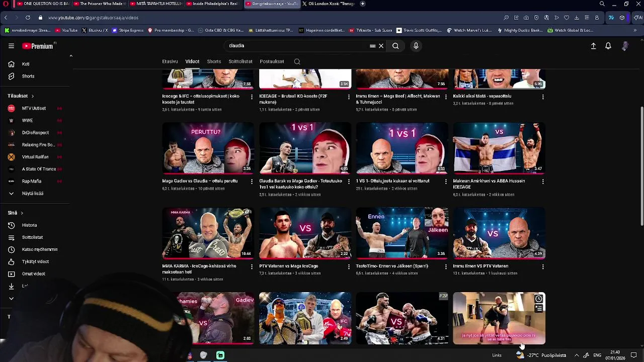644x362 pixels.
Task: Select the Videot channel tab
Action: (x=192, y=61)
